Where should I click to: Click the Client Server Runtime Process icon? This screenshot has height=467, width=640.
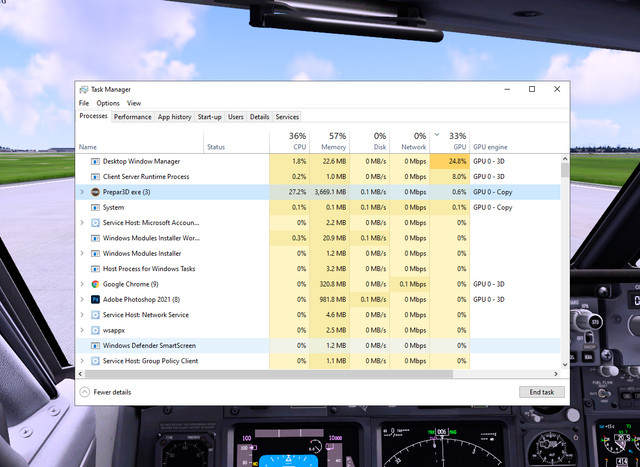pyautogui.click(x=95, y=177)
